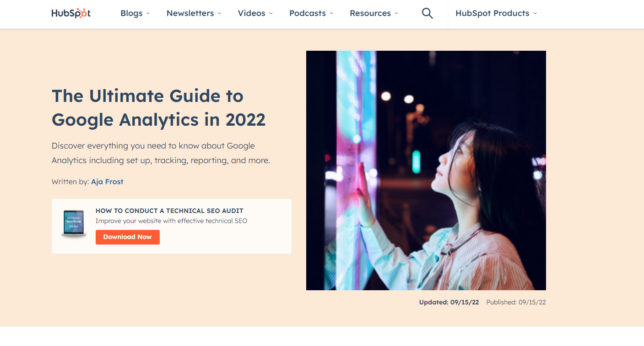Expand the chevron beside Podcasts
The height and width of the screenshot is (346, 644).
(331, 14)
